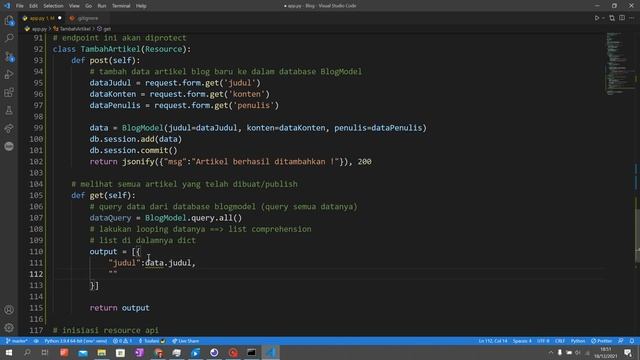Run Python file with play button
The image size is (640, 360).
click(x=597, y=18)
